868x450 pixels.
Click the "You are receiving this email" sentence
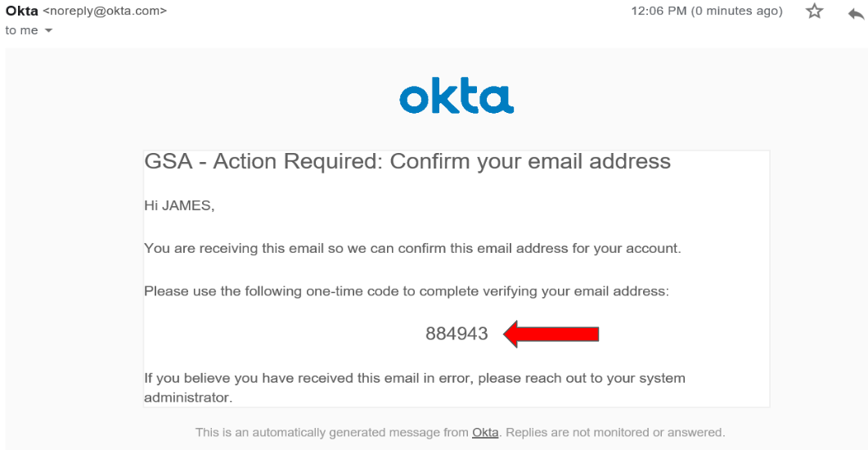pos(412,248)
